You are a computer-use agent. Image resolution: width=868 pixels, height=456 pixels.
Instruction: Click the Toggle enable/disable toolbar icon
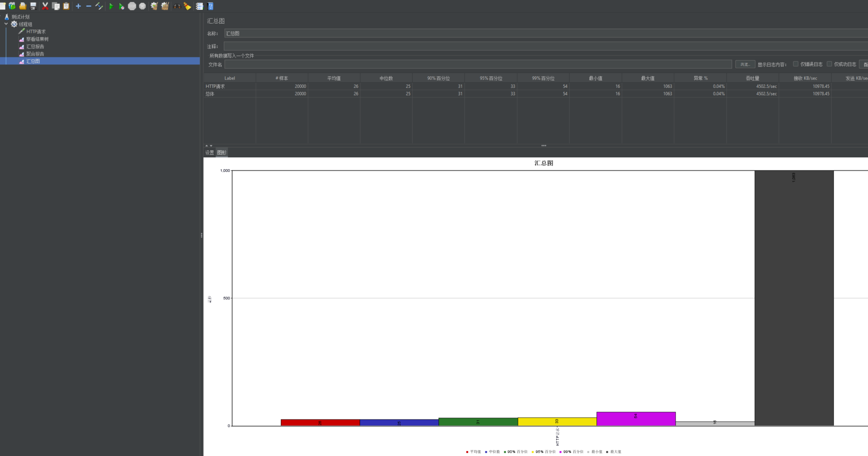99,6
